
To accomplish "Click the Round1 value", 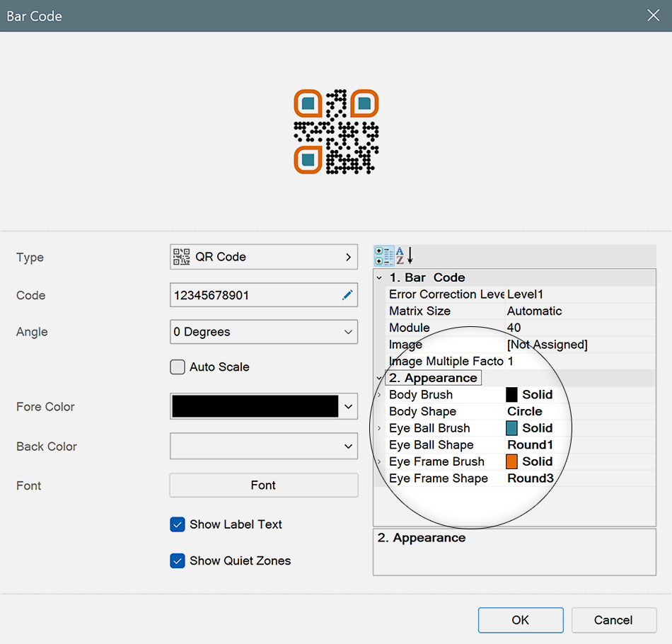I will (x=530, y=445).
